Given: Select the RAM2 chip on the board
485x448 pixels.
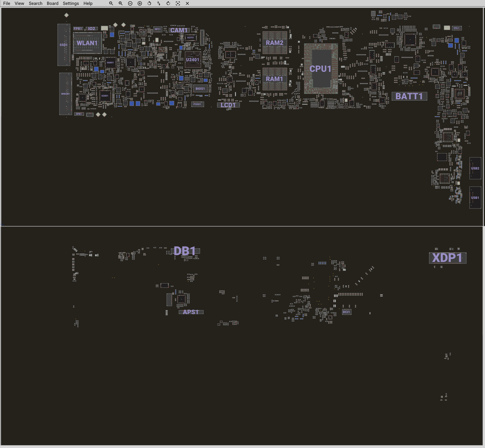Looking at the screenshot, I should tap(275, 43).
